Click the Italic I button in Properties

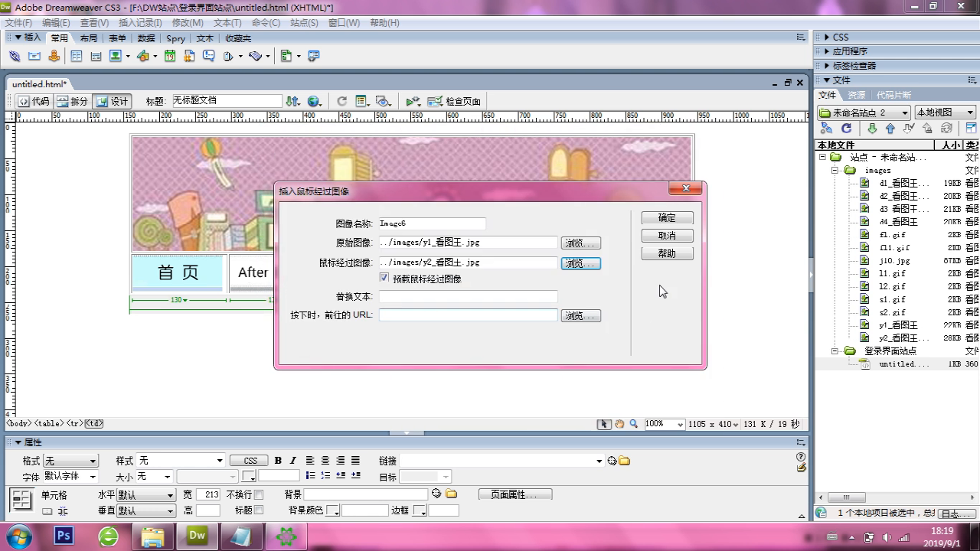click(292, 461)
